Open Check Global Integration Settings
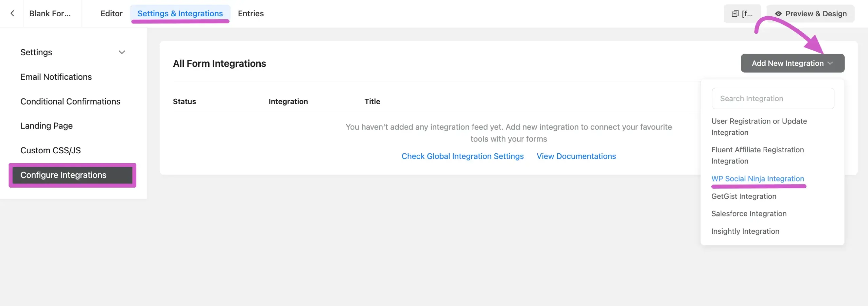Viewport: 868px width, 306px height. pos(462,156)
